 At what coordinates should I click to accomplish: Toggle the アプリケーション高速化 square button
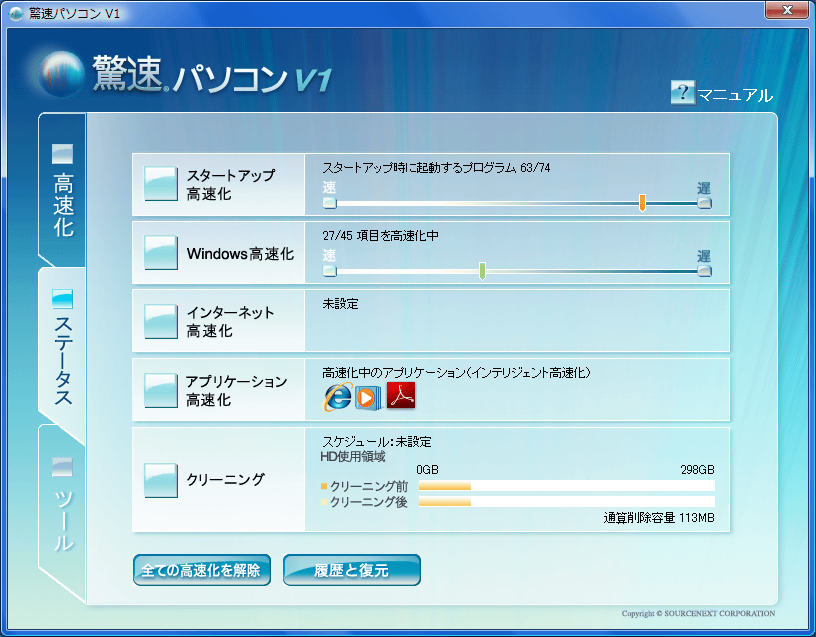[161, 390]
